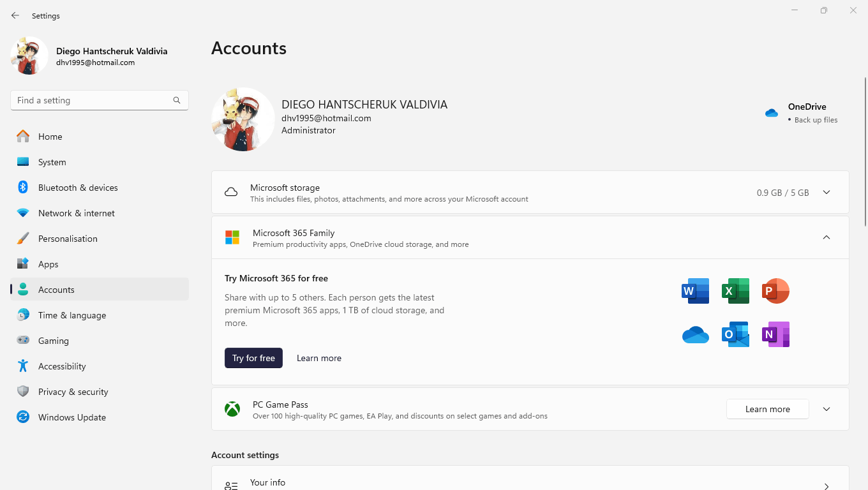
Task: Click the Word app icon
Action: pyautogui.click(x=696, y=291)
